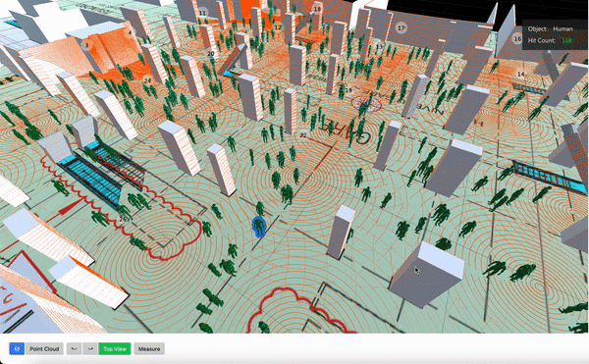Click zone label 24
The height and width of the screenshot is (364, 589).
tap(147, 80)
